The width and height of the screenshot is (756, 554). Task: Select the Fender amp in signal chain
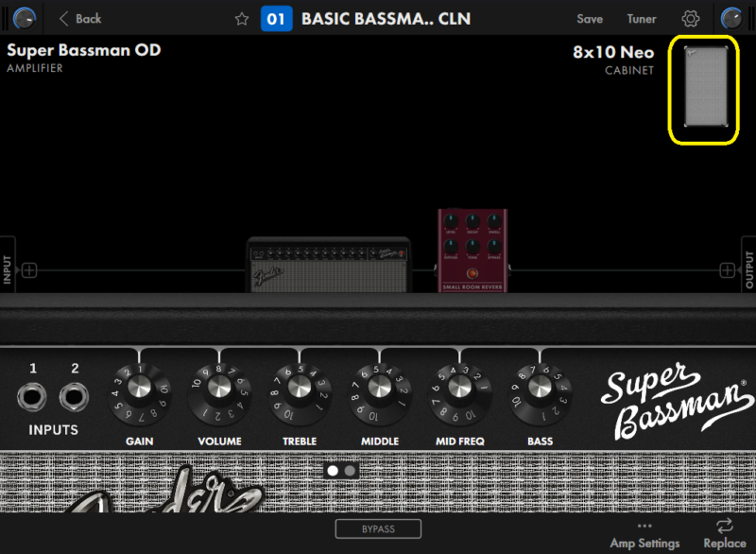click(x=328, y=264)
